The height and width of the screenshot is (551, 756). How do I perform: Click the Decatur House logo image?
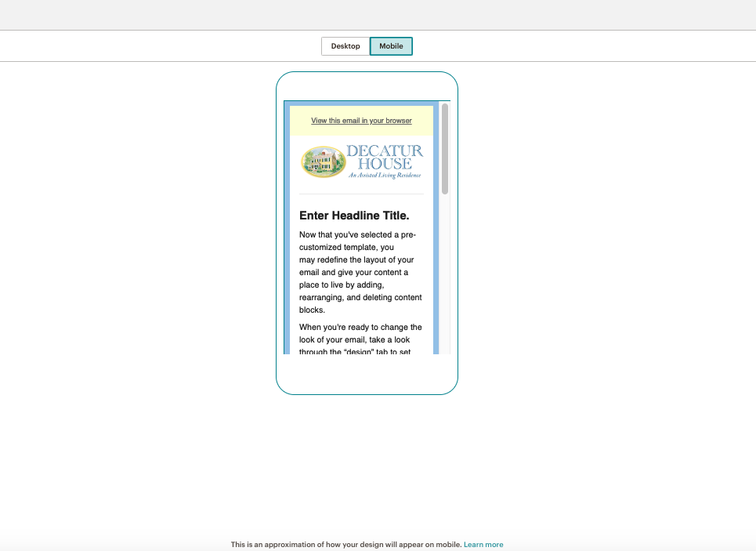[360, 161]
